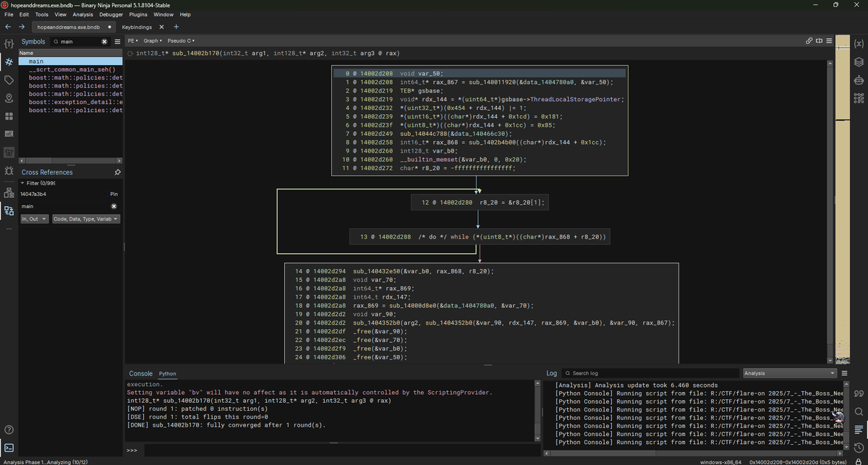
Task: Open the Types sidebar panel
Action: [x=9, y=44]
